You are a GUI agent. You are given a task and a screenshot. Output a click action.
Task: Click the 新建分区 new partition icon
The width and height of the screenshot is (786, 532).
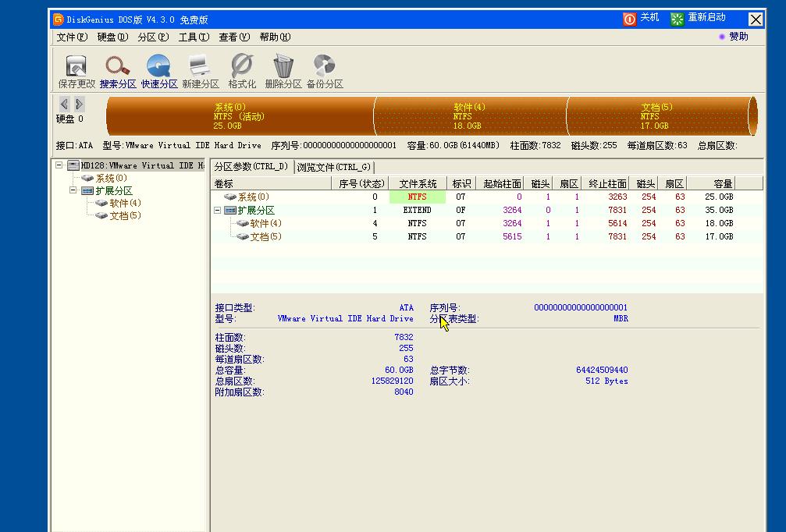click(x=200, y=66)
